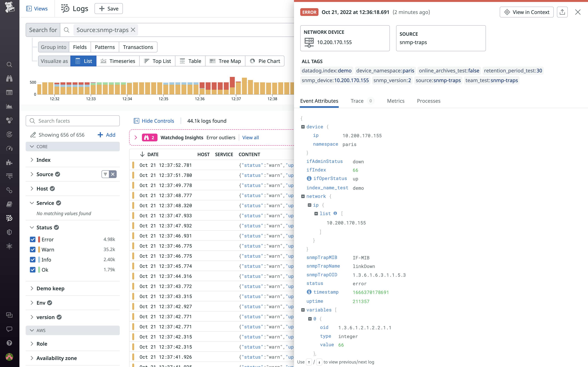Switch to the Trace tab in event panel
This screenshot has height=367, width=588.
coord(357,101)
